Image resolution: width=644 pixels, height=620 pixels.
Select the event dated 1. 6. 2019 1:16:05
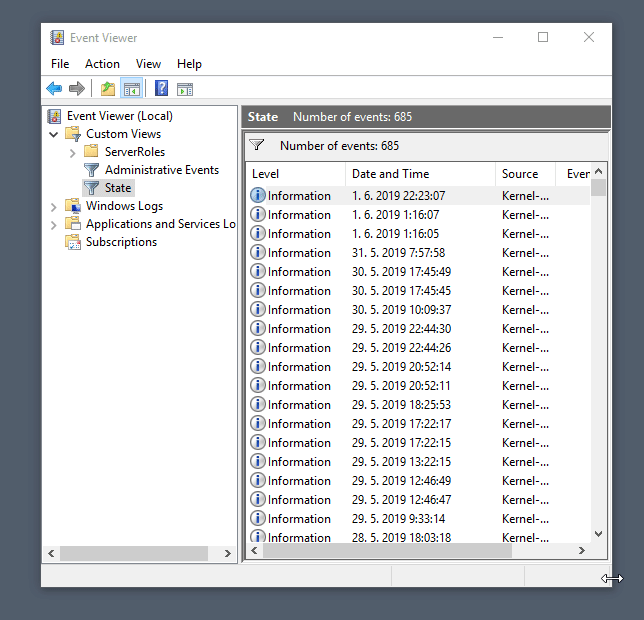click(x=419, y=233)
